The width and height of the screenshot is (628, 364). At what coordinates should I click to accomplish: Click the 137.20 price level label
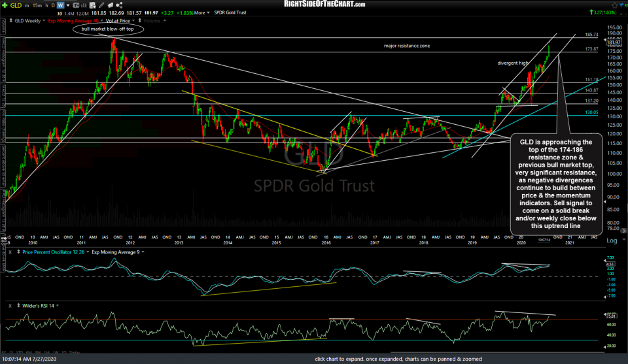click(591, 101)
